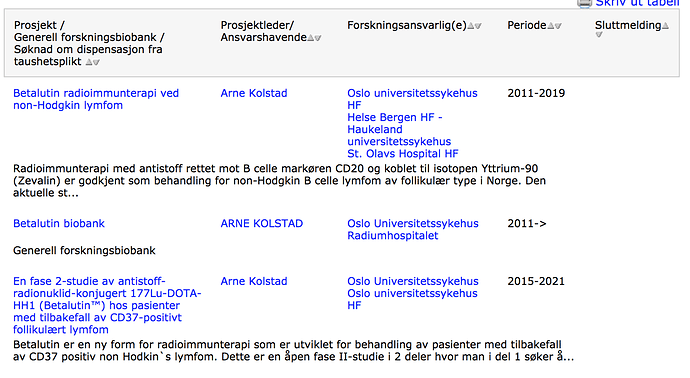
Task: Open St. Olavs Hospital HF link
Action: pos(403,154)
